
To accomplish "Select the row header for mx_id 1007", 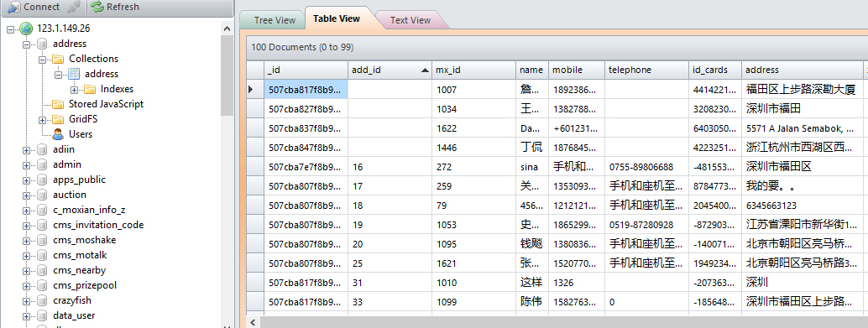I will click(255, 89).
